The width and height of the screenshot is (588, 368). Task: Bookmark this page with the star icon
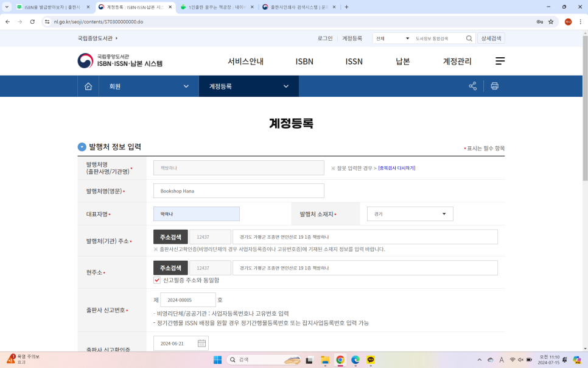coord(550,22)
